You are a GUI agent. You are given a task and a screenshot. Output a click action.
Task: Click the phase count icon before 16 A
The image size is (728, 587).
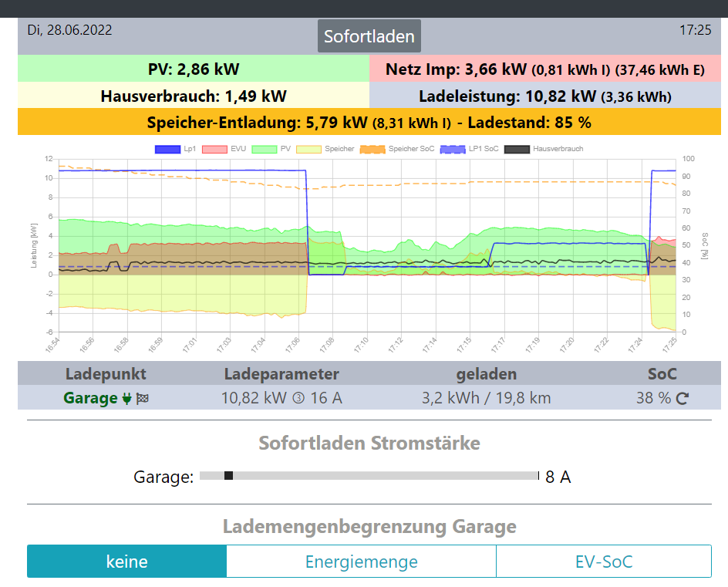coord(297,399)
